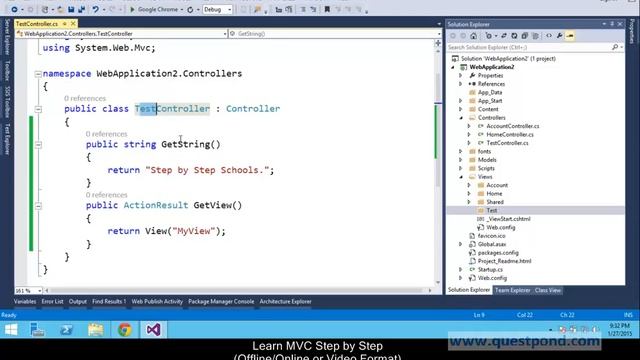The height and width of the screenshot is (360, 640).
Task: Click the Save icon in toolbar
Action: pyautogui.click(x=71, y=9)
